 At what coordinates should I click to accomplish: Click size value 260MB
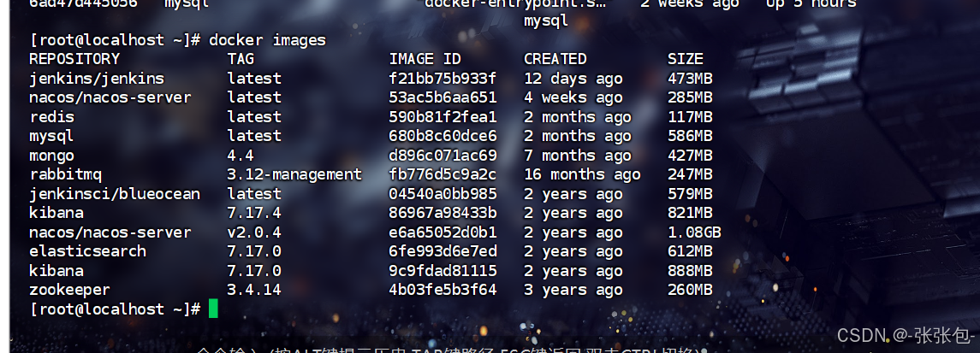(690, 290)
